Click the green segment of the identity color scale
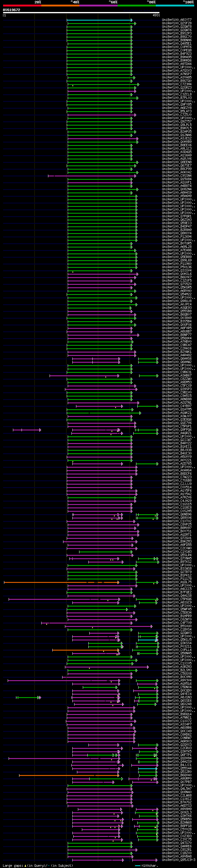This screenshot has height=868, width=197. coord(137,6)
